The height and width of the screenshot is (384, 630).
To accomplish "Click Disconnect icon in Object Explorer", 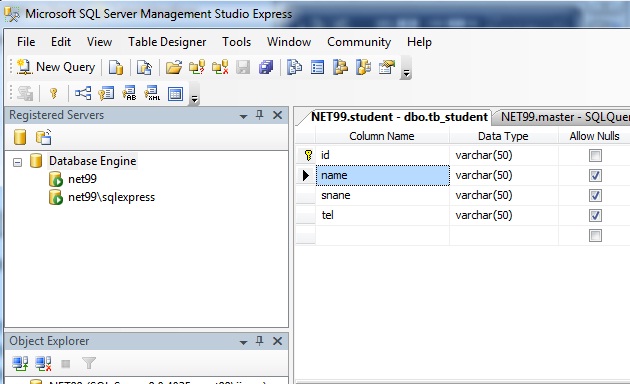I will 43,364.
